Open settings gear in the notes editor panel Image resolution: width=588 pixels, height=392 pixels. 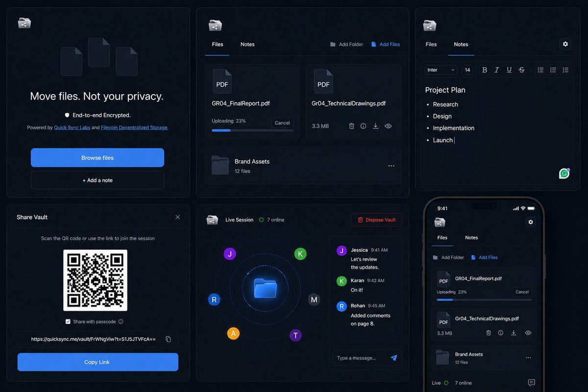point(565,44)
